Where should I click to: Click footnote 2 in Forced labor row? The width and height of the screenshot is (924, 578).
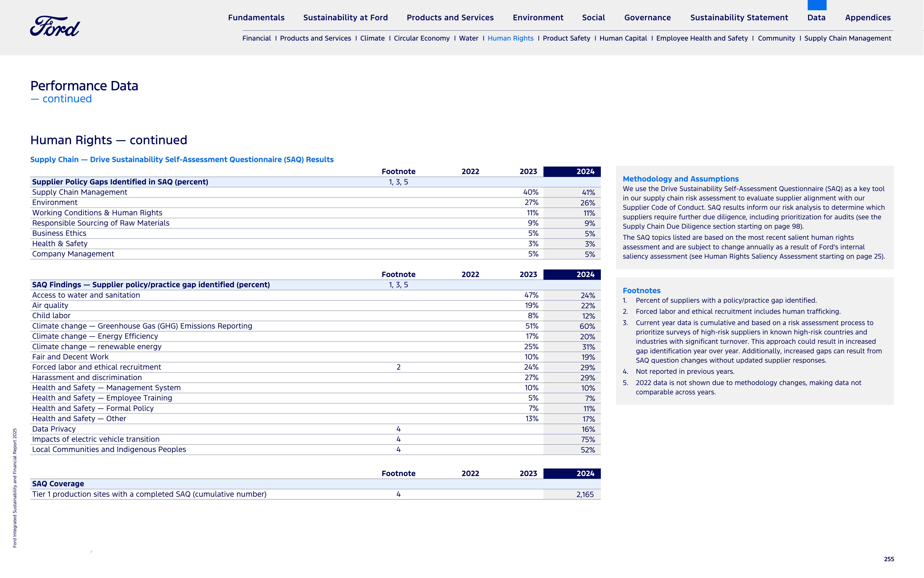pyautogui.click(x=398, y=367)
